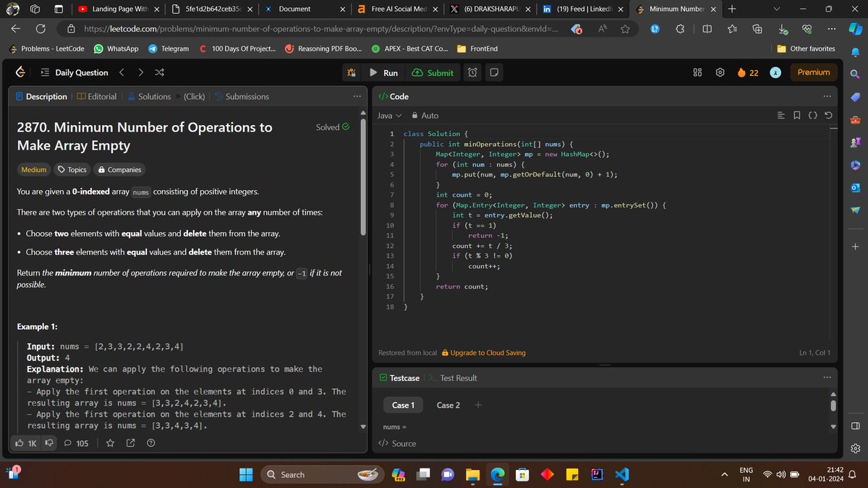Refresh the browser page
The width and height of the screenshot is (868, 488).
(41, 29)
